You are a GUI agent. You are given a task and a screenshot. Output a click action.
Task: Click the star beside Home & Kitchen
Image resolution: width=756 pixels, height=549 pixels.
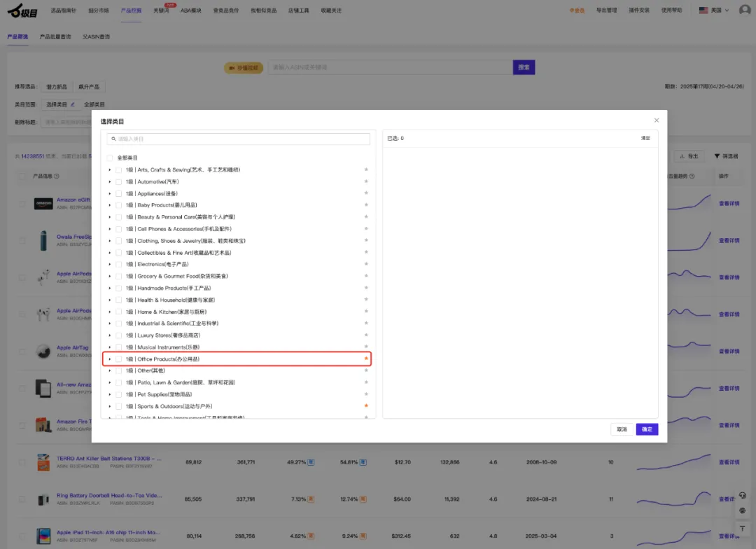(366, 312)
